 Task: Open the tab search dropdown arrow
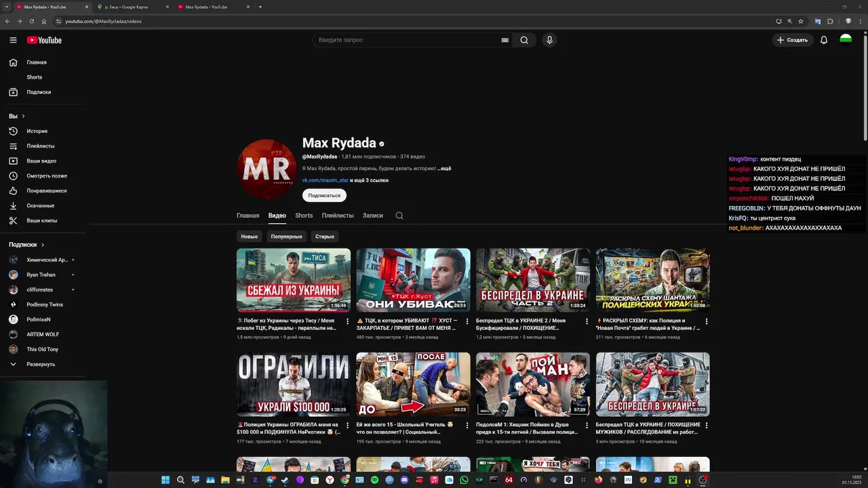click(6, 7)
